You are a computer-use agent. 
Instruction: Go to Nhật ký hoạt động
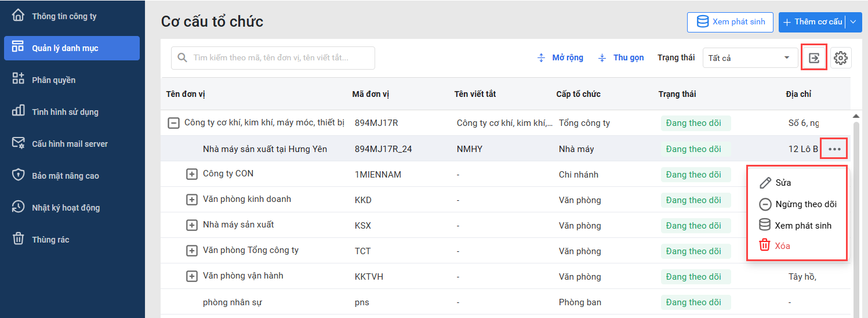pos(66,207)
